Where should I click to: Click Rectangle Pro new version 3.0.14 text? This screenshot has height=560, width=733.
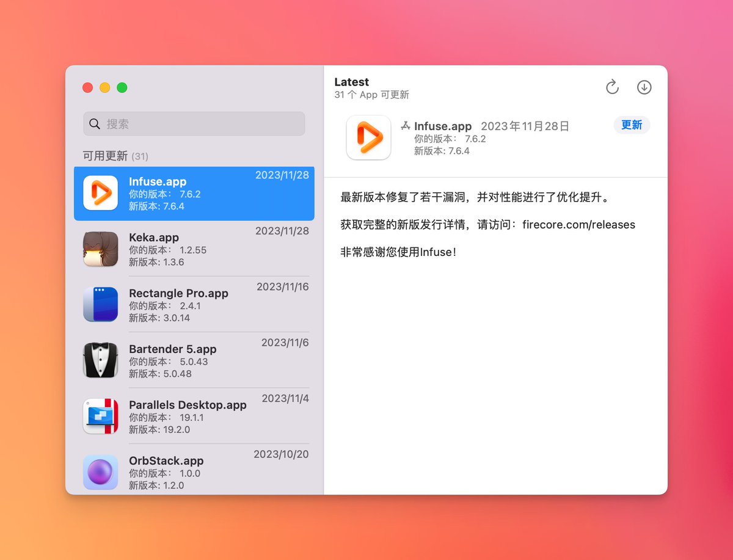[159, 318]
